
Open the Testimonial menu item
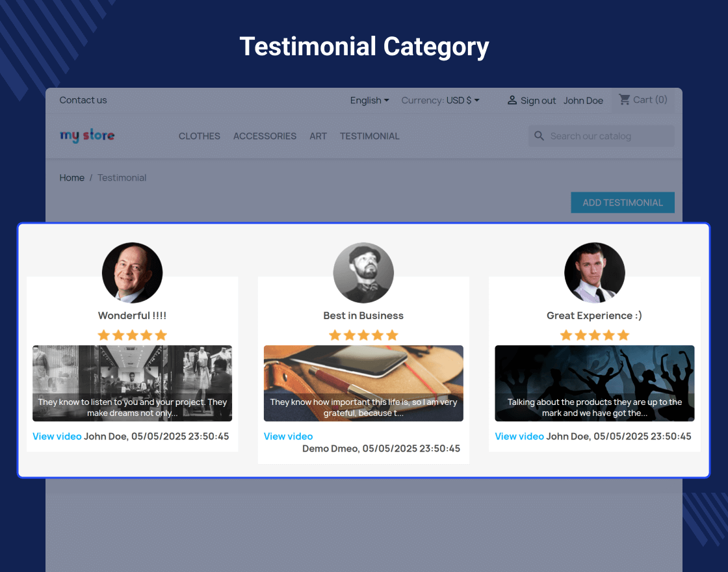(370, 136)
